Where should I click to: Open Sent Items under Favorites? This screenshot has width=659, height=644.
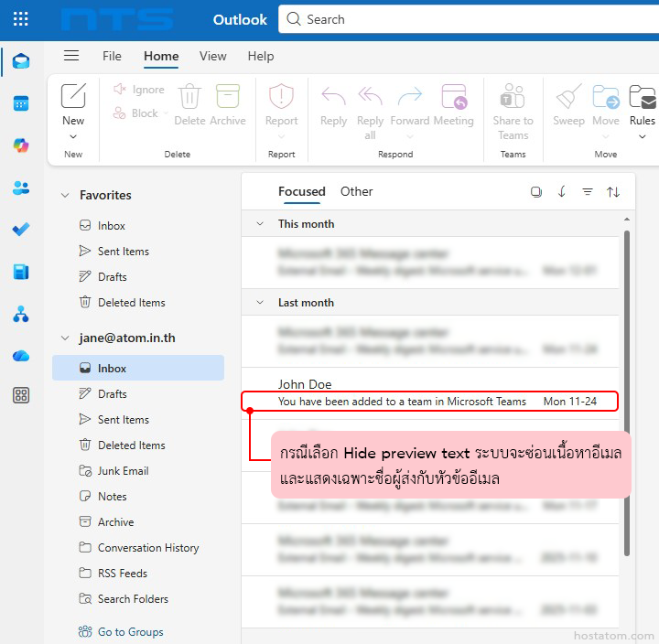pos(138,252)
